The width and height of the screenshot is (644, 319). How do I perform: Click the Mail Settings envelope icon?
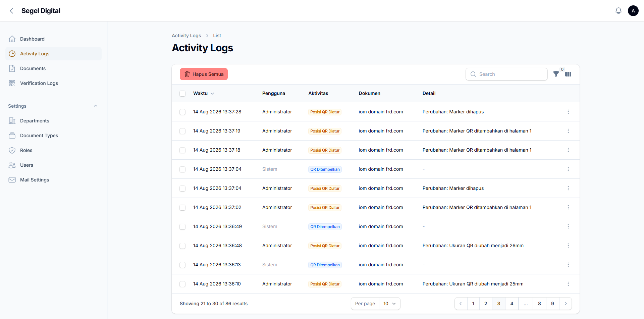[12, 180]
